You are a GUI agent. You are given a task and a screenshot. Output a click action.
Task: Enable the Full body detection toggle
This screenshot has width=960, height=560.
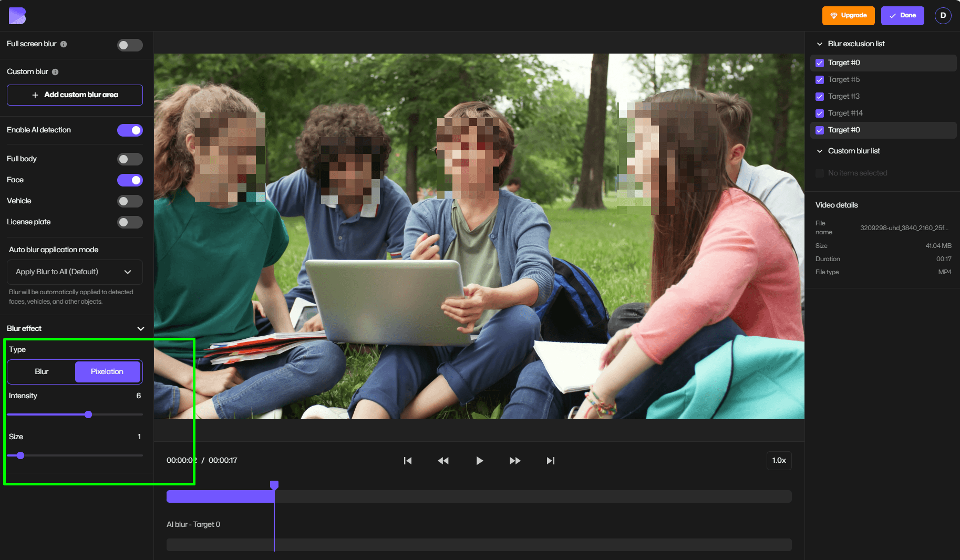pyautogui.click(x=130, y=159)
